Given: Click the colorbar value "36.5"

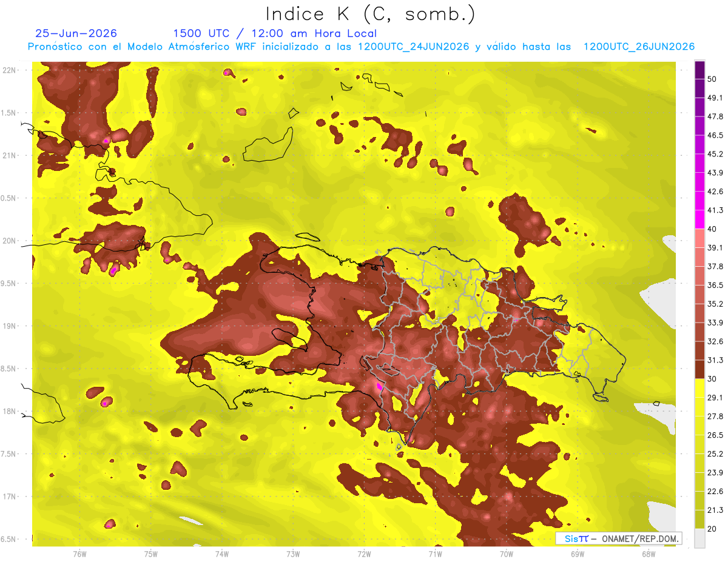Looking at the screenshot, I should coord(715,286).
